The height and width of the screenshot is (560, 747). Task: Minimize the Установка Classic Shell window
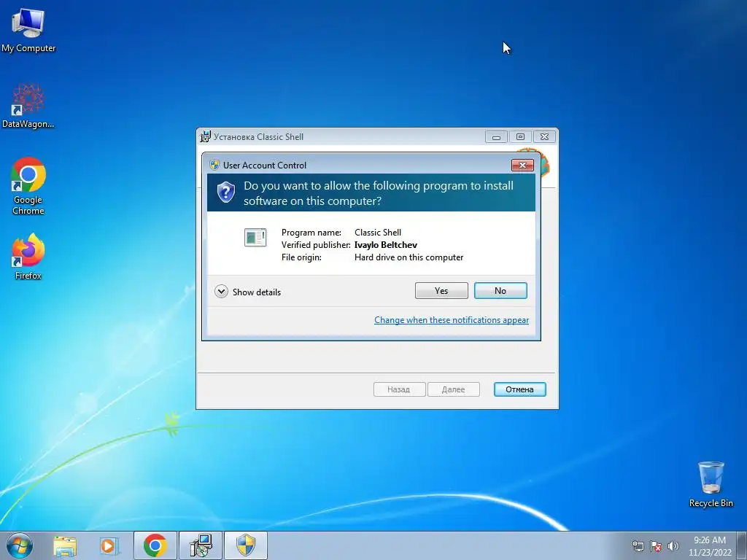[496, 136]
